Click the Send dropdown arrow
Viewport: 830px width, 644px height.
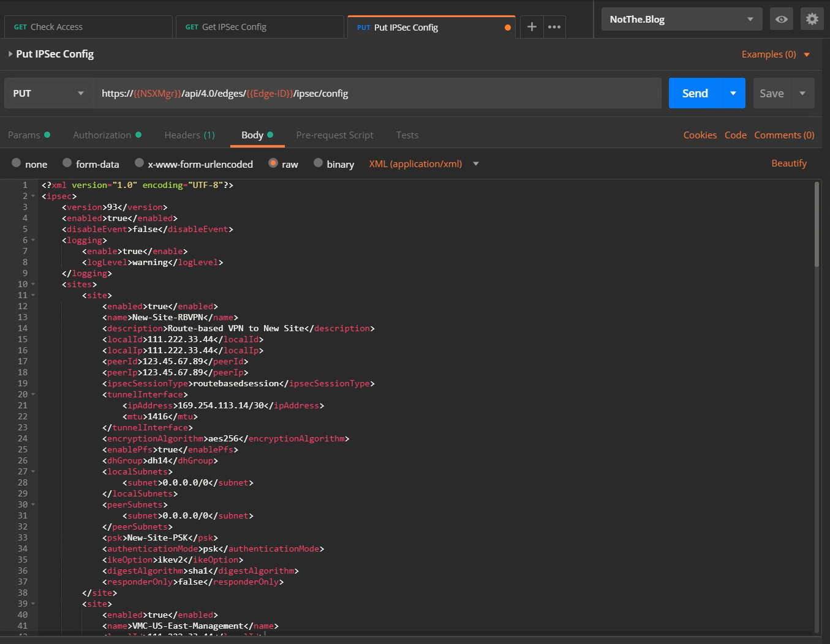[733, 94]
